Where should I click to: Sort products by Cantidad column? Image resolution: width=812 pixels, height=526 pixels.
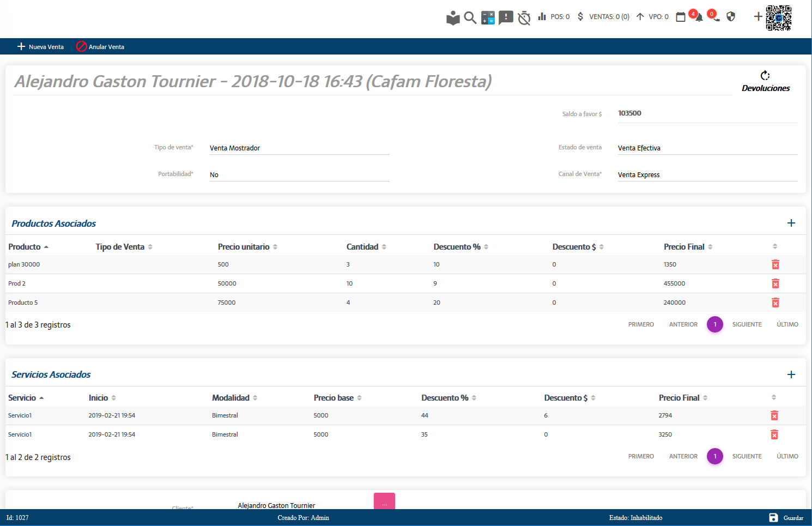366,247
